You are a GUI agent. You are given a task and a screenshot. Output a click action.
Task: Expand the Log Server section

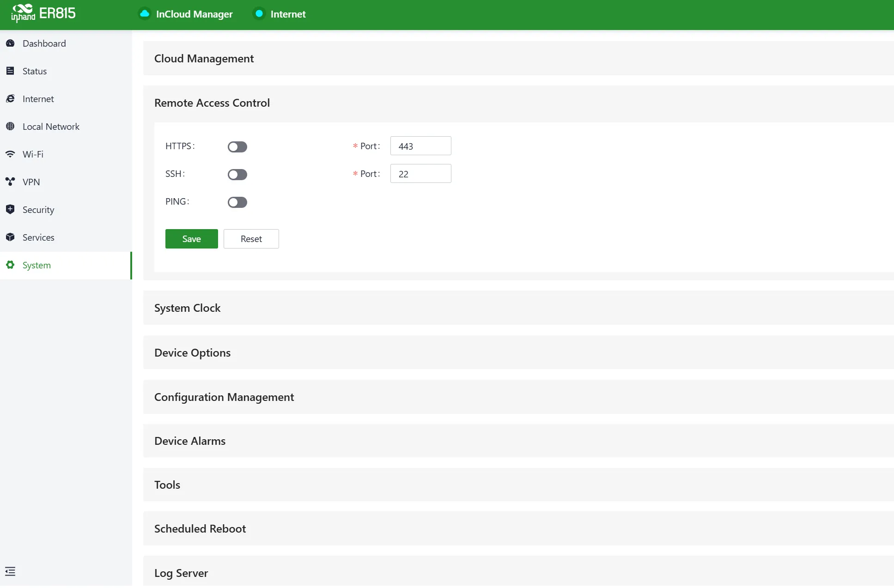coord(518,572)
